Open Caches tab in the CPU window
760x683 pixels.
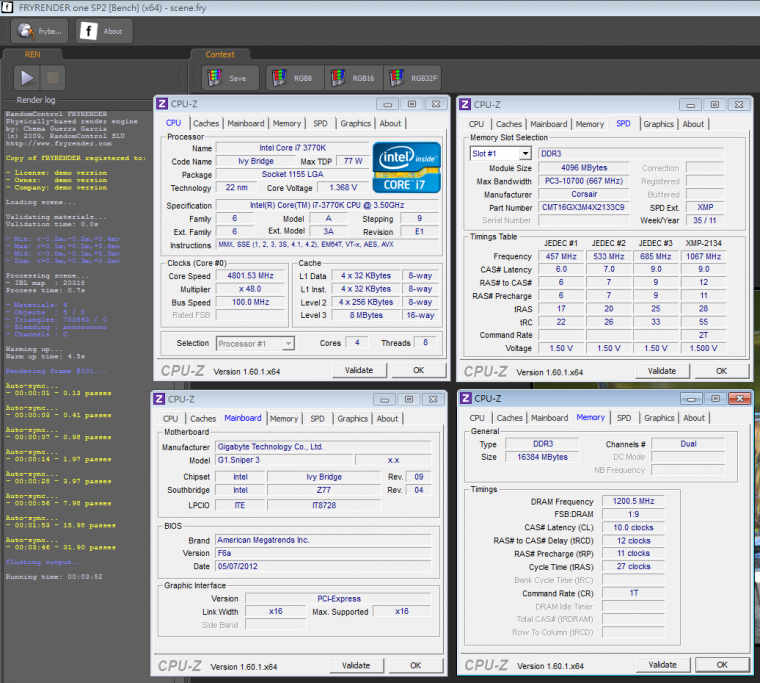207,124
